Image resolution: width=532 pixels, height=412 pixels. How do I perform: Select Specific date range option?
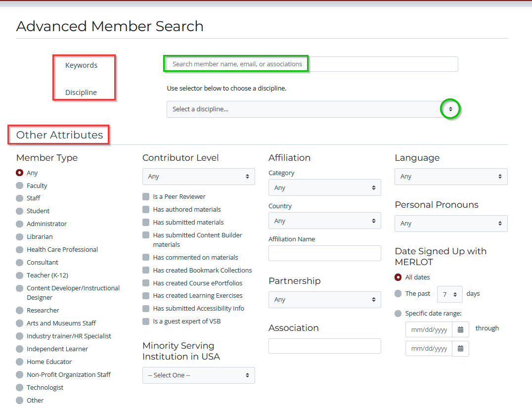pos(398,314)
